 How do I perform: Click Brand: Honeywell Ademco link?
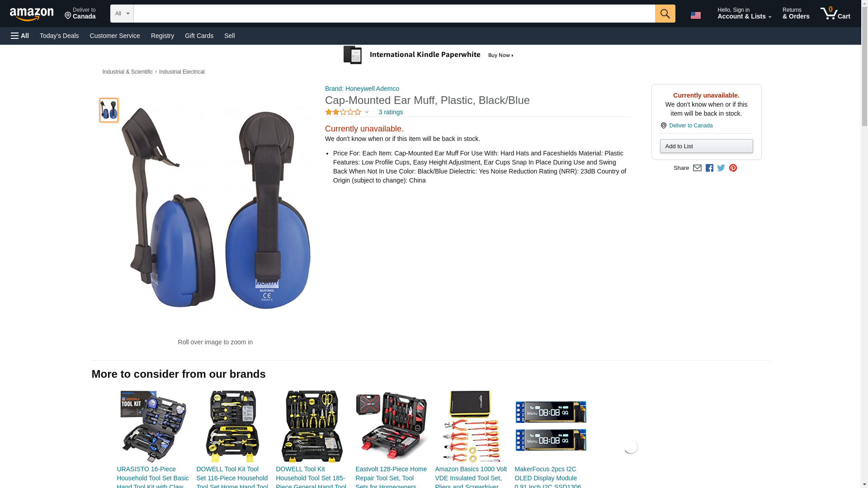[x=362, y=89]
